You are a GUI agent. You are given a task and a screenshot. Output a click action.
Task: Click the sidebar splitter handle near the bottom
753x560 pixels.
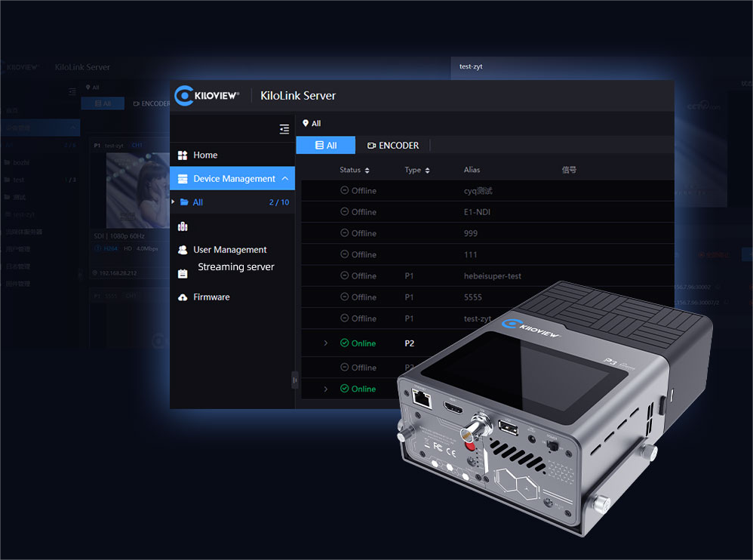295,380
